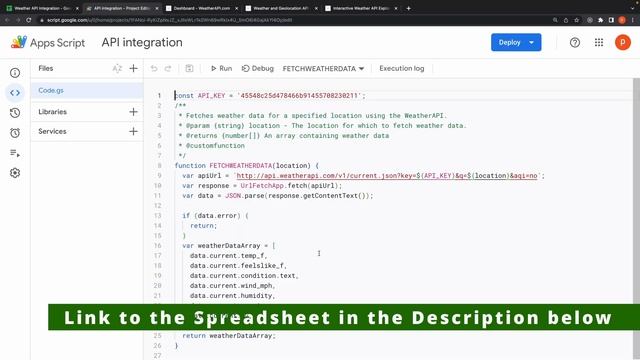Viewport: 640px width, 360px height.
Task: Switch to the Interactive Weather API Explorer tab
Action: click(361, 8)
